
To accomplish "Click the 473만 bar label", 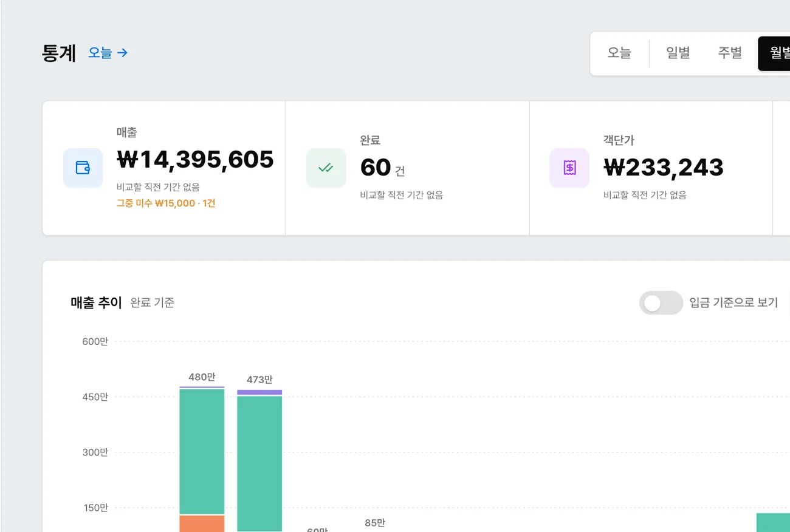I will click(x=259, y=380).
